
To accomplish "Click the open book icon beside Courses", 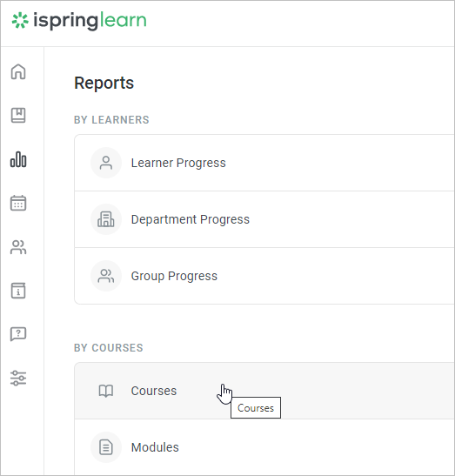I will click(x=106, y=391).
